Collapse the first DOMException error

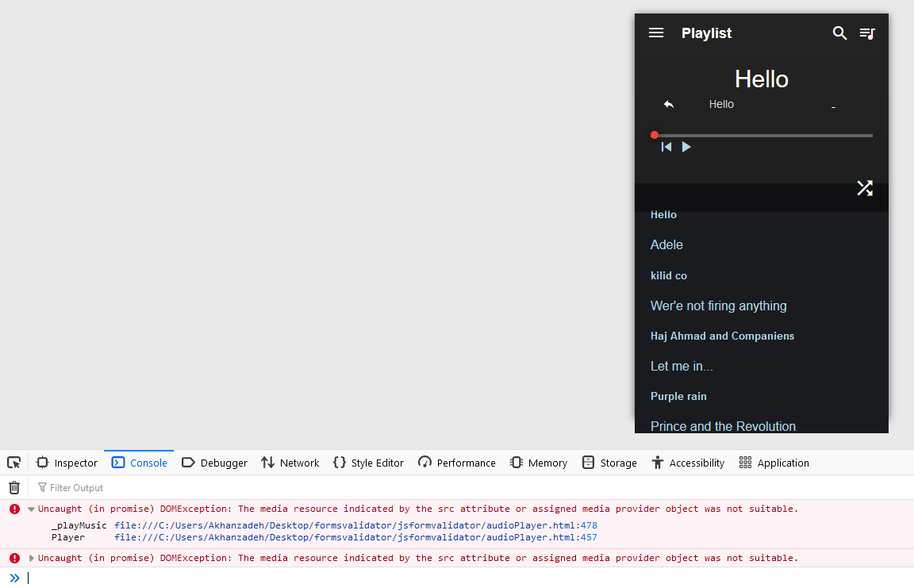31,509
